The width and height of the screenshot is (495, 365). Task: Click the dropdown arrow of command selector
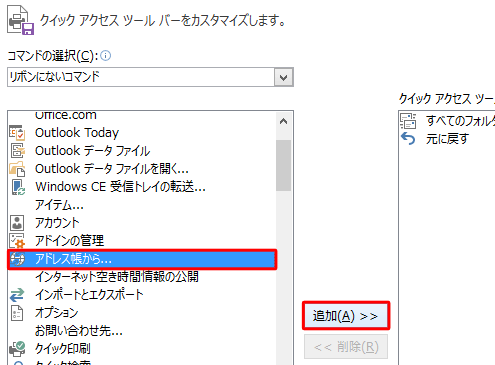(x=284, y=77)
